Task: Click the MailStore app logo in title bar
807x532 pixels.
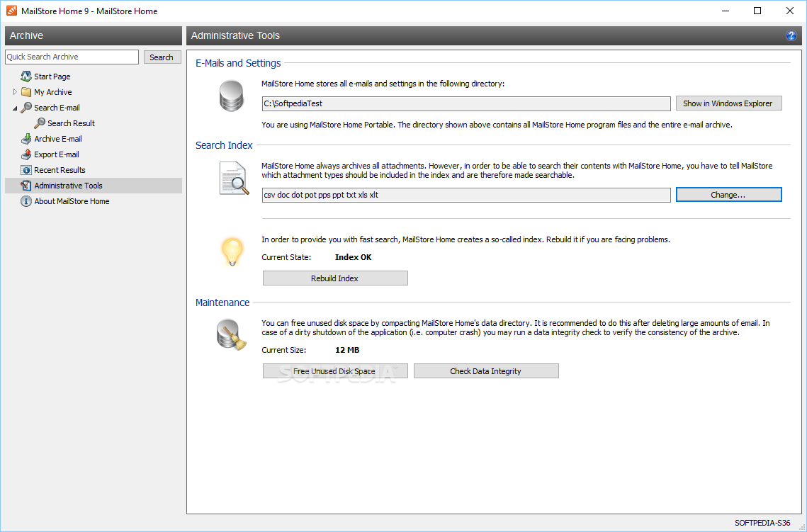Action: tap(11, 11)
